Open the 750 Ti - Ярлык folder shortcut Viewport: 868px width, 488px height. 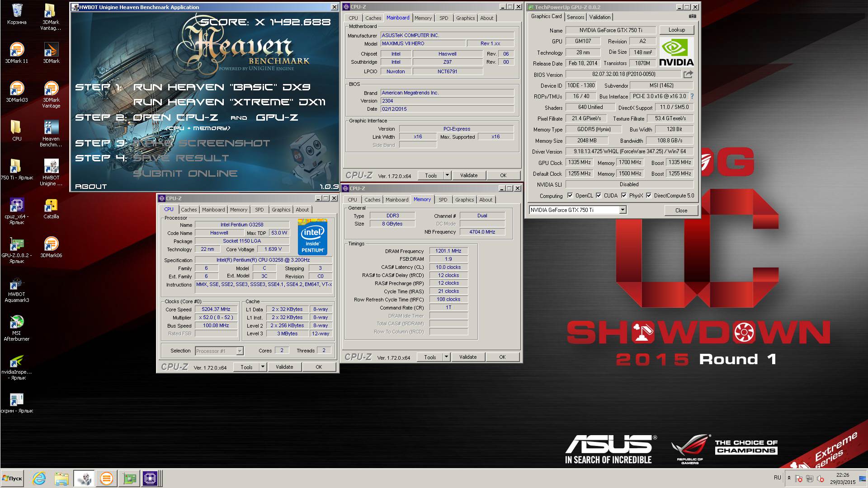pos(17,169)
